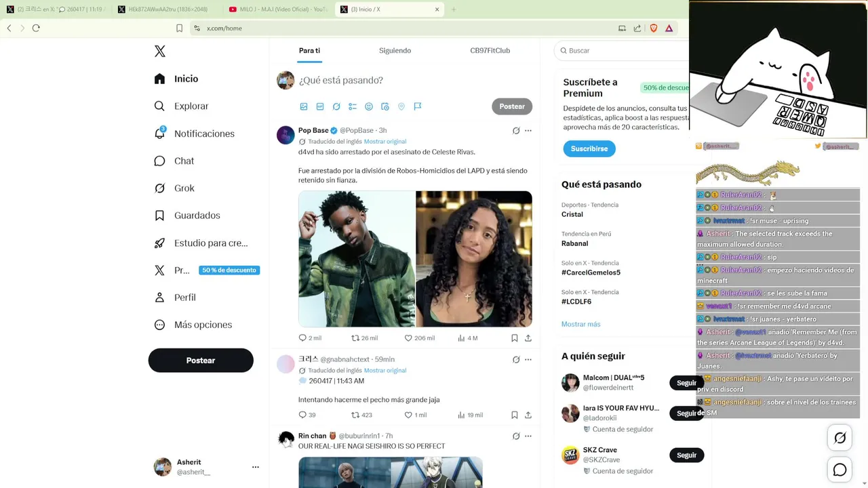
Task: Open Perfil in the sidebar
Action: (x=175, y=298)
